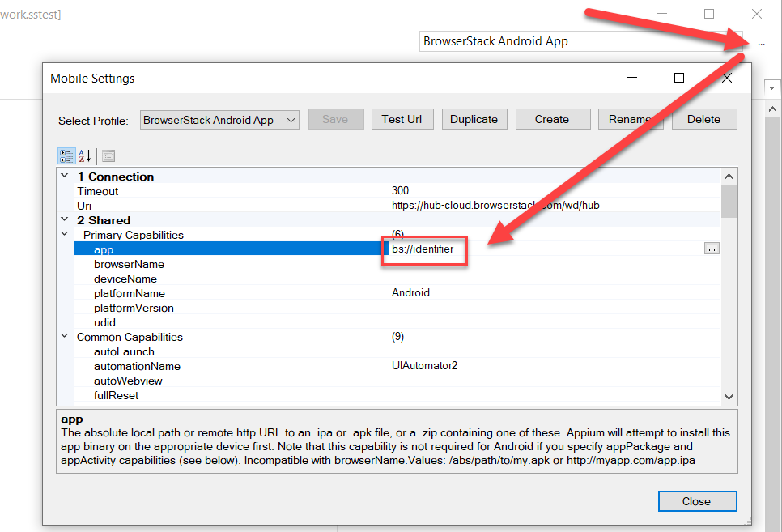Image resolution: width=782 pixels, height=532 pixels.
Task: Click the Close button at bottom
Action: [x=696, y=501]
